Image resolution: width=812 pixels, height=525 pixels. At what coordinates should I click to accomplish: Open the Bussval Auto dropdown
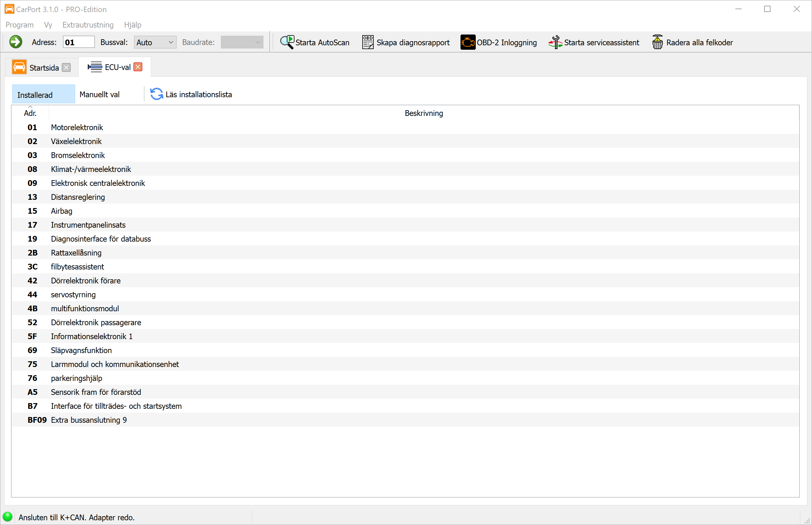(155, 42)
